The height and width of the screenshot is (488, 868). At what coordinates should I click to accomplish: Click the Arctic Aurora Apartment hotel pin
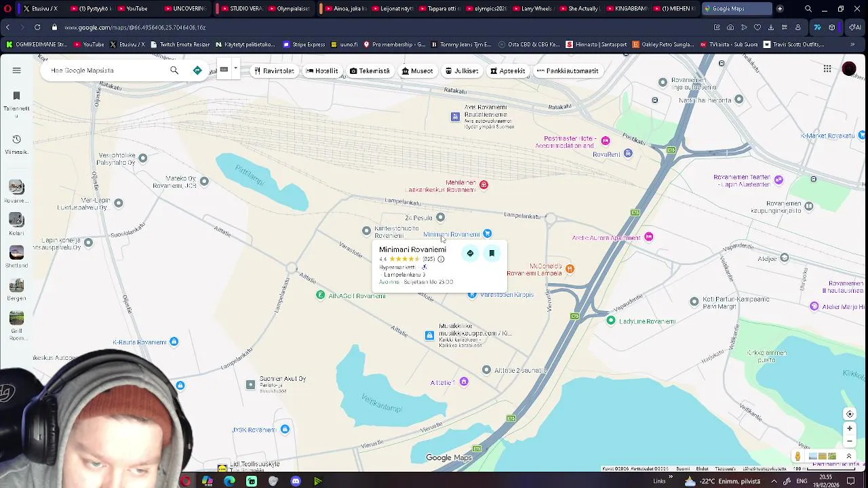(x=649, y=237)
